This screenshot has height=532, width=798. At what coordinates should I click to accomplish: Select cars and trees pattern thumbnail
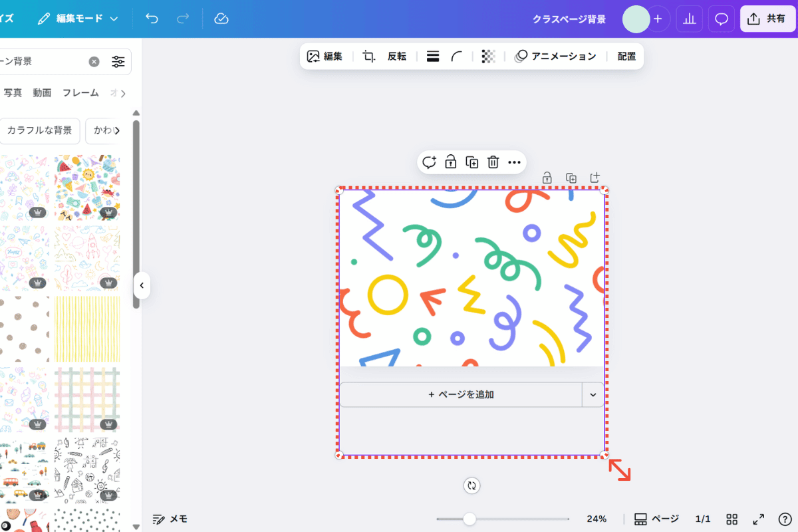(25, 469)
